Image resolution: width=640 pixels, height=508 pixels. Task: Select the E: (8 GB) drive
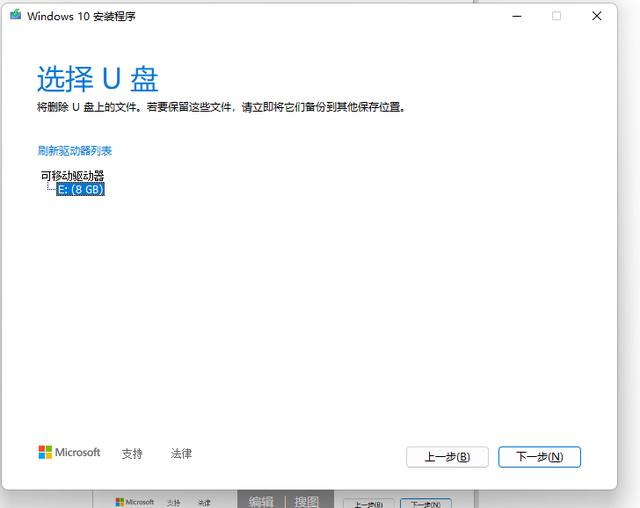[80, 189]
